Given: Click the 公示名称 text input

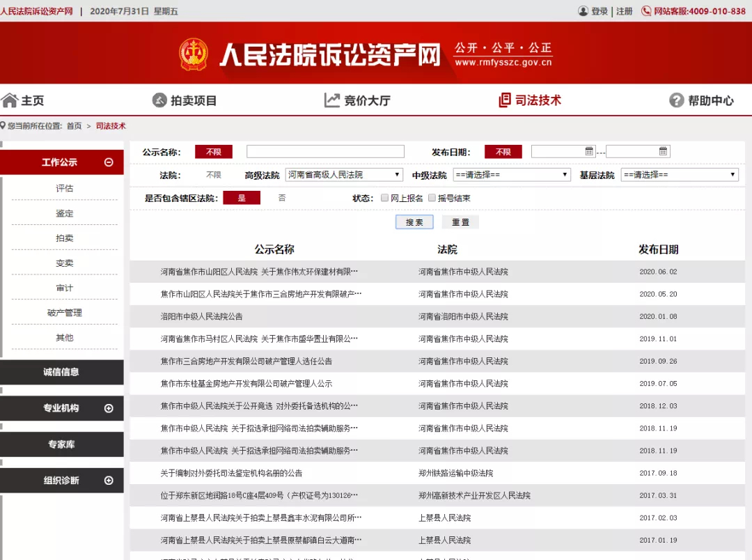Looking at the screenshot, I should pos(325,152).
